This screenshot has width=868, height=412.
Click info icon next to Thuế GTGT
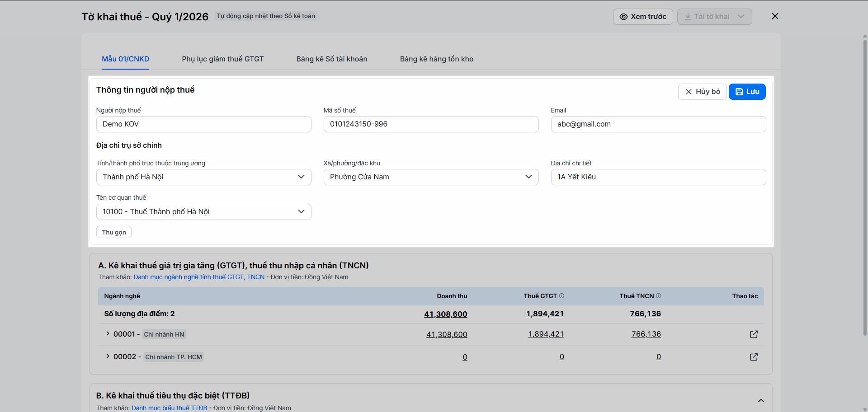coord(562,296)
